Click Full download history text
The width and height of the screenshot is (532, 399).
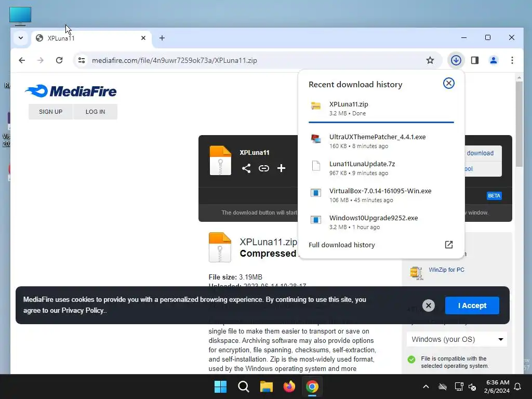(x=342, y=245)
